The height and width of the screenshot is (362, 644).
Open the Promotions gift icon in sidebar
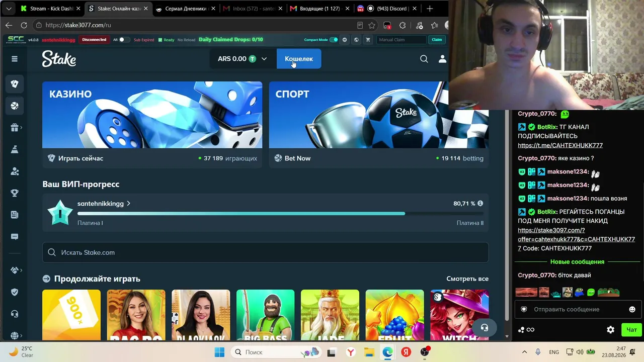point(15,128)
